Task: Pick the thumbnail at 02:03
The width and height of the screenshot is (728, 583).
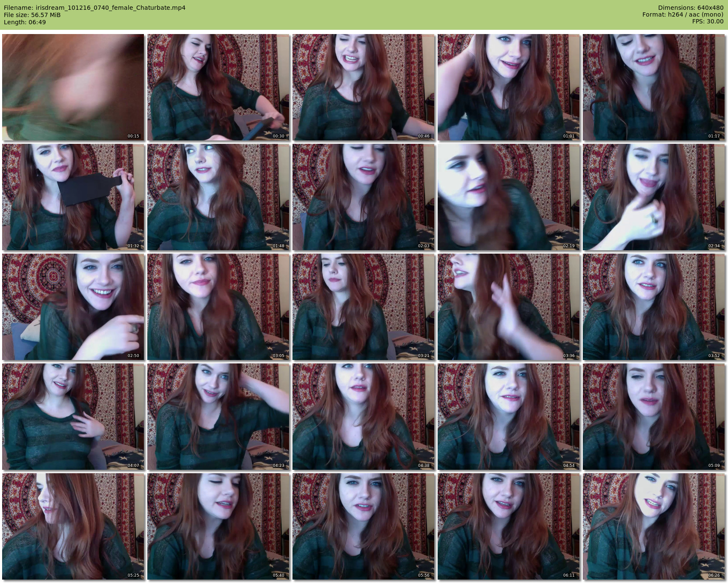Action: coord(364,197)
